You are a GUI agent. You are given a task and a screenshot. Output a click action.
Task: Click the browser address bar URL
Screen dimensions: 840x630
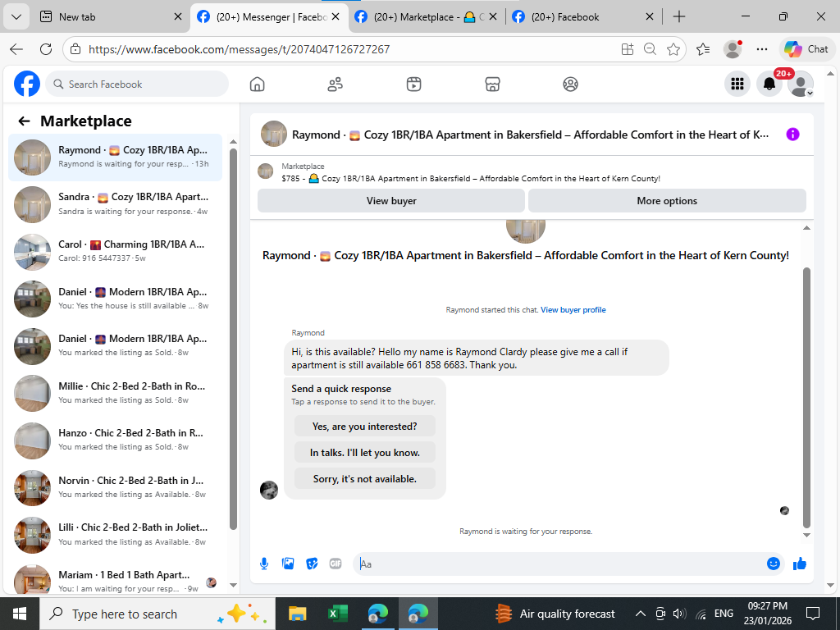[x=239, y=49]
